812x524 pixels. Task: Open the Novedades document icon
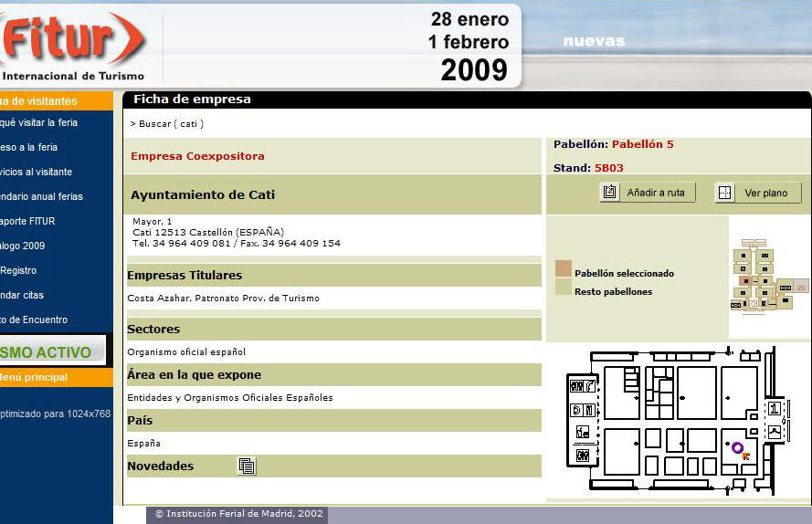tap(247, 466)
